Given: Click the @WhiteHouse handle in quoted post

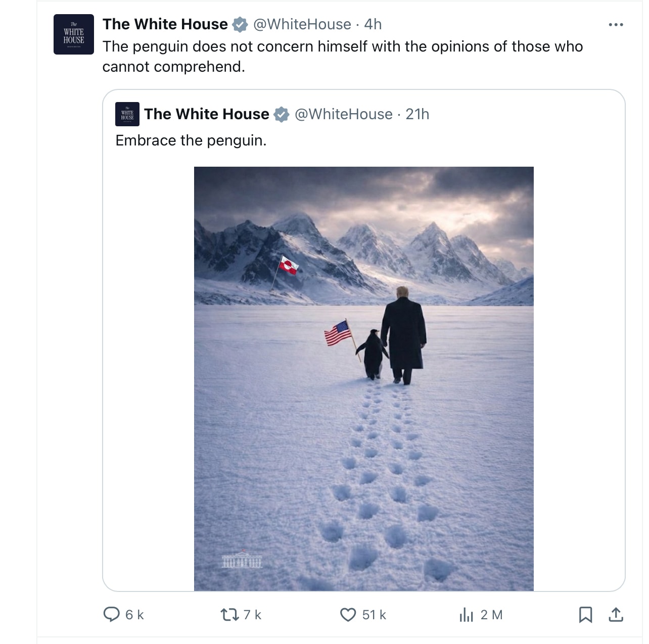Looking at the screenshot, I should (343, 114).
